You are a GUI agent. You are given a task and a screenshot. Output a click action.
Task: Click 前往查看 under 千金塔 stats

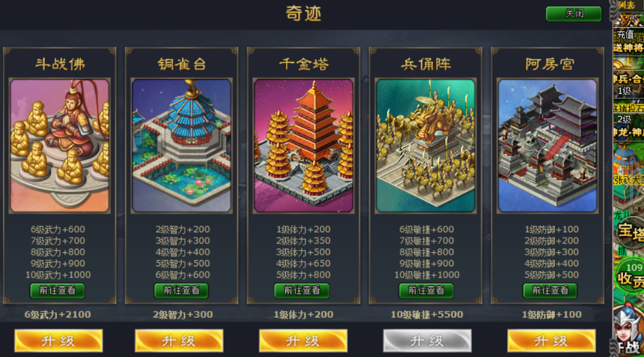[302, 290]
